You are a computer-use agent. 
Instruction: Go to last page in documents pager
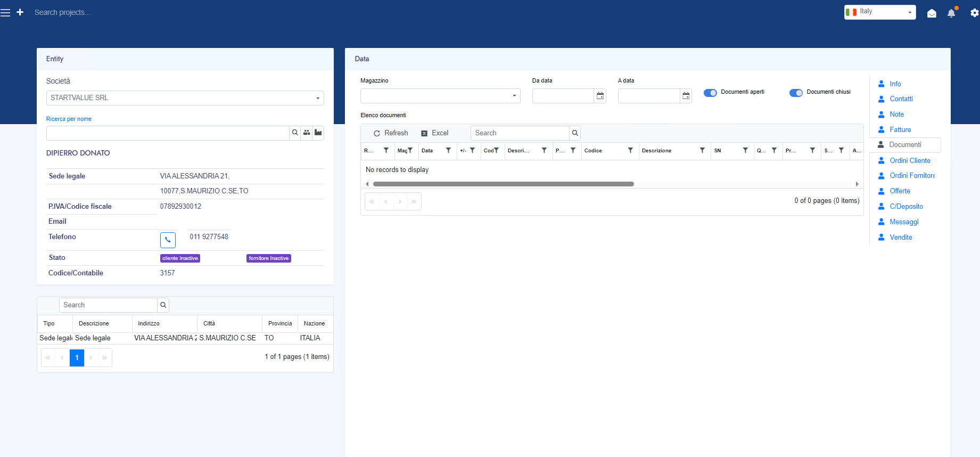[414, 201]
